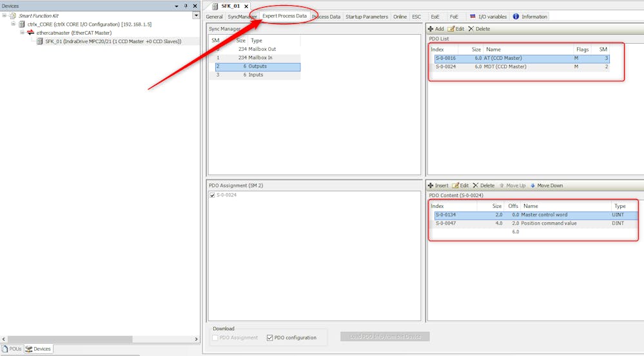
Task: Select SFK_01 IndraDrive node in device tree
Action: (113, 41)
